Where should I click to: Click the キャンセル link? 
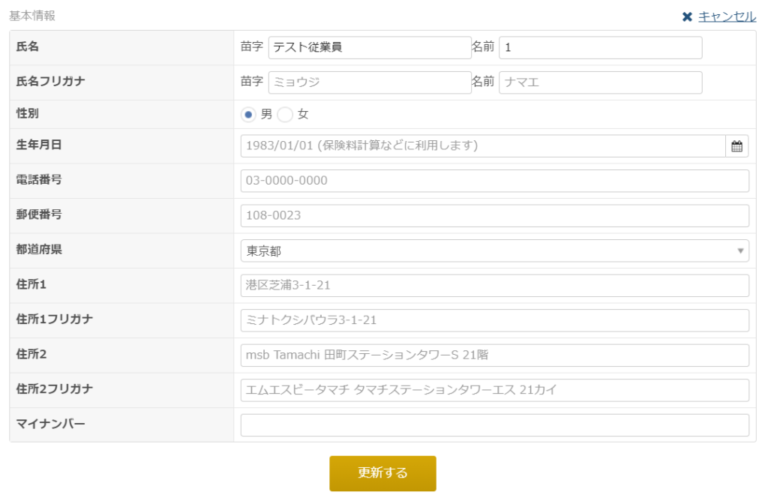tap(726, 16)
